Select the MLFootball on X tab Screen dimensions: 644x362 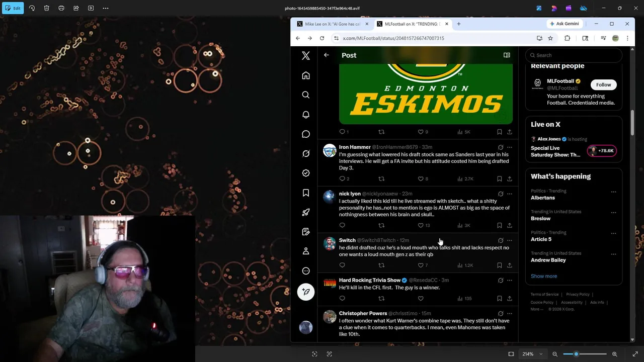click(413, 24)
